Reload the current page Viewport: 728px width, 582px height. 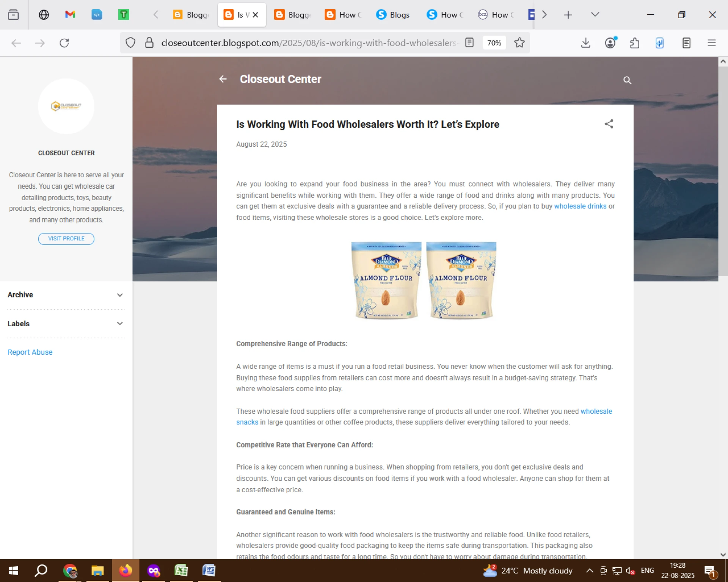click(x=64, y=43)
